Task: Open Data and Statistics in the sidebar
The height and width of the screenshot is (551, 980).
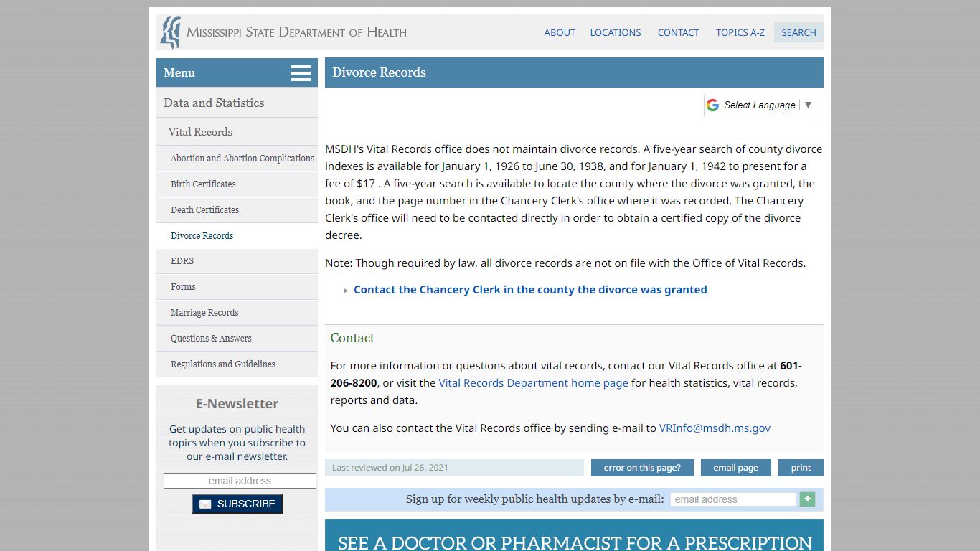Action: point(237,103)
